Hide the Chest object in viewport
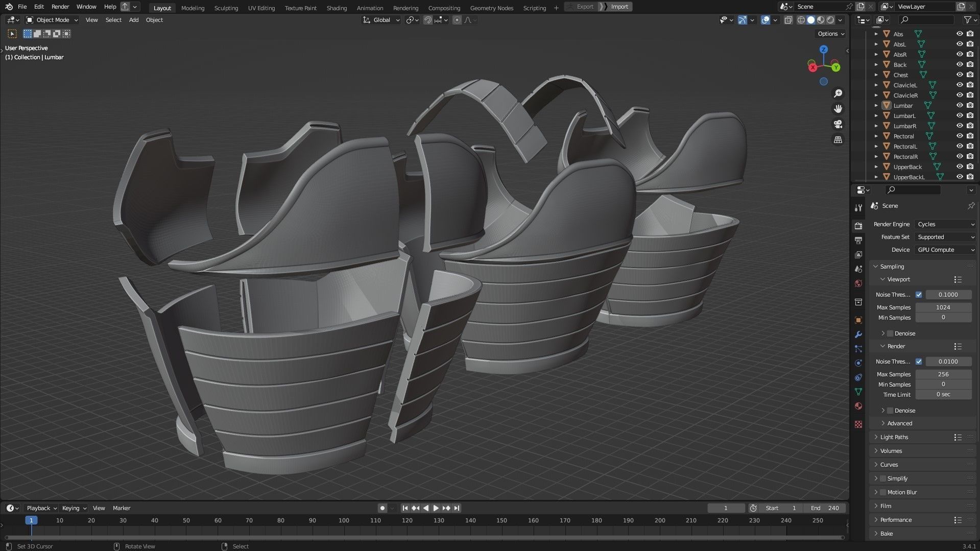 960,75
